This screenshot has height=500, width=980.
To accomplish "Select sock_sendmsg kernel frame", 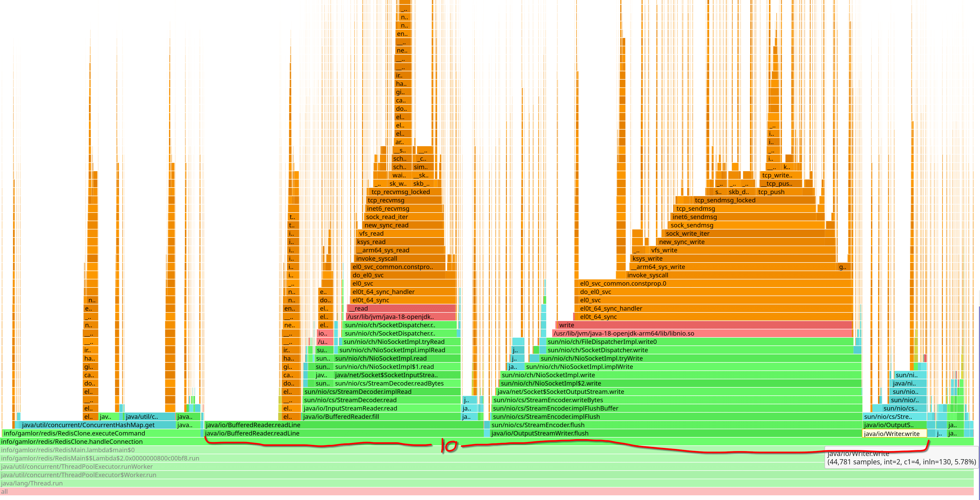I will 746,225.
